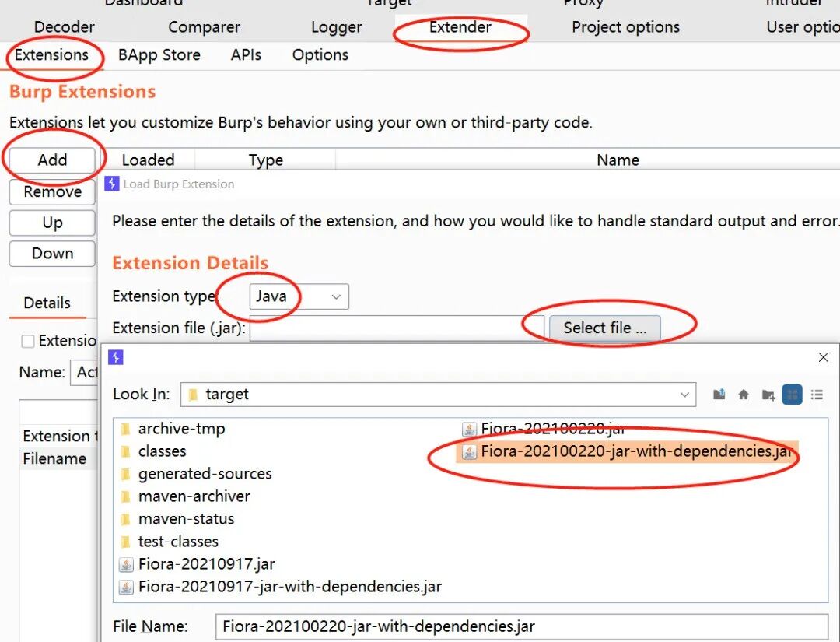Viewport: 840px width, 642px height.
Task: Switch file chooser to Details view
Action: click(817, 395)
